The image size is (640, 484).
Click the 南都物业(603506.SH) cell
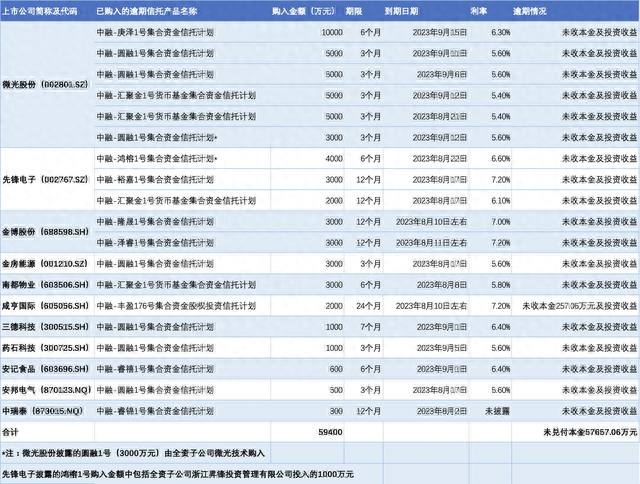(x=45, y=285)
